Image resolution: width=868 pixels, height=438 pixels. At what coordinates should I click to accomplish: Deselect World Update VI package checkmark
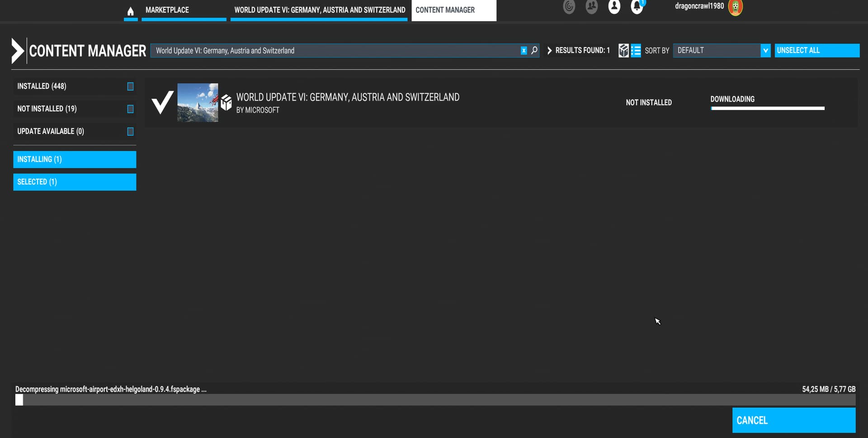[x=162, y=102]
